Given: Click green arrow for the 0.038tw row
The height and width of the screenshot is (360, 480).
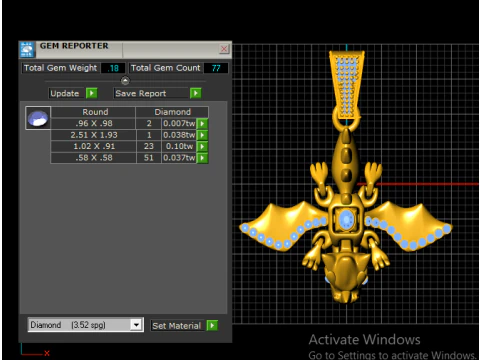Looking at the screenshot, I should click(x=202, y=135).
